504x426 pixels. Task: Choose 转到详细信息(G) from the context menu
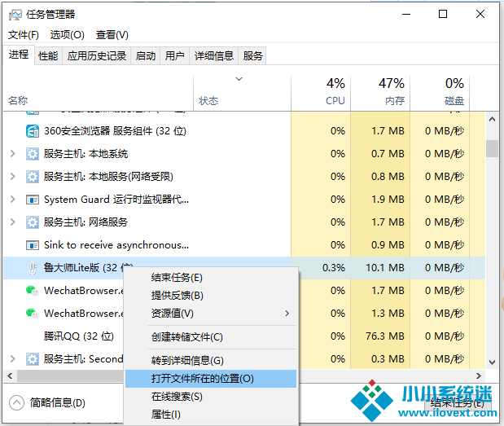click(x=211, y=360)
